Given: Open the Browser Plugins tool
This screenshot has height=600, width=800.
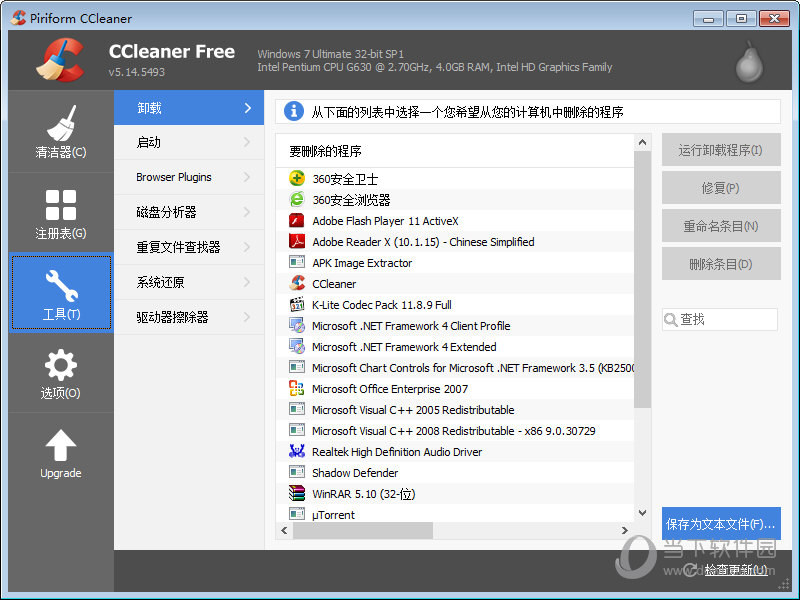Looking at the screenshot, I should pos(189,177).
